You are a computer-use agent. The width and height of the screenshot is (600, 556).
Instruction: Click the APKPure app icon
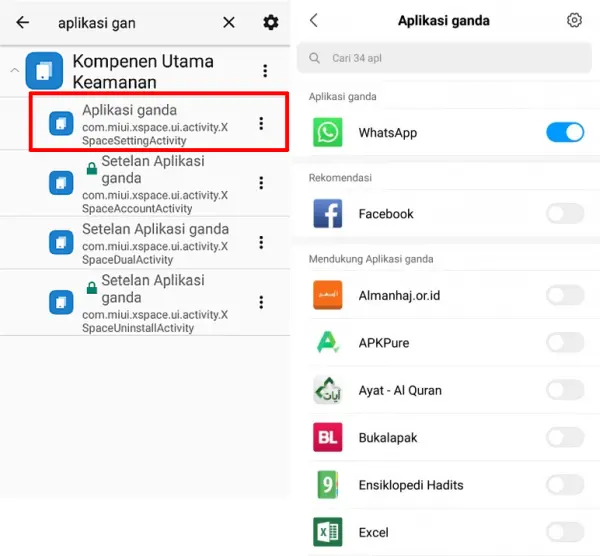328,342
